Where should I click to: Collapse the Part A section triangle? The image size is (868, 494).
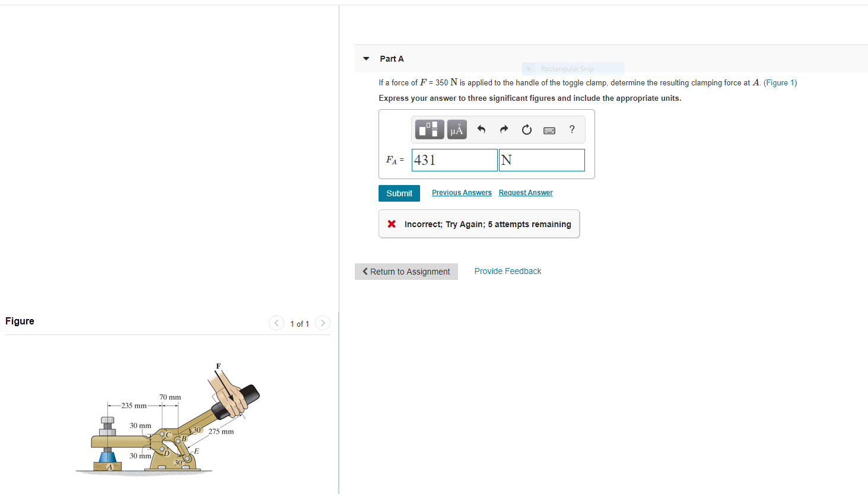[x=366, y=59]
